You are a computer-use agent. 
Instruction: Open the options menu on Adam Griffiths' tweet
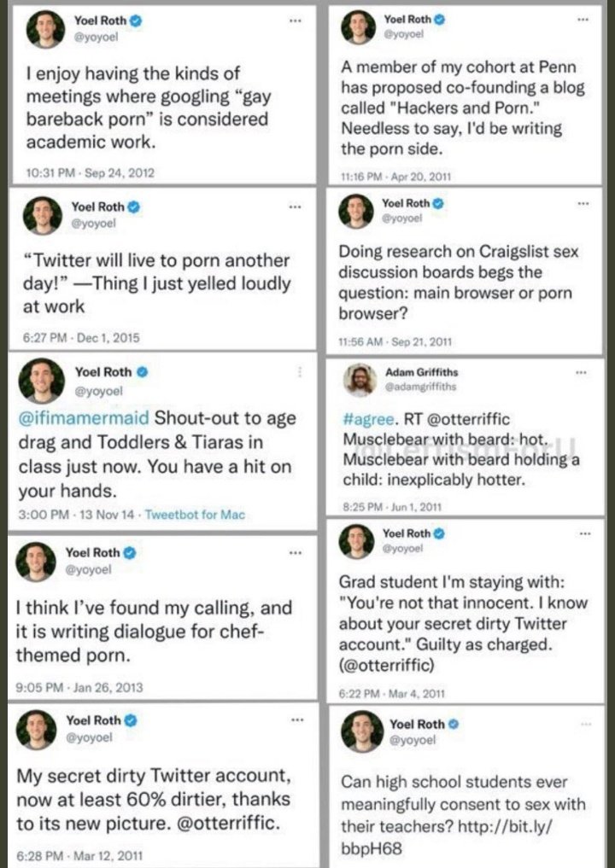pos(581,373)
